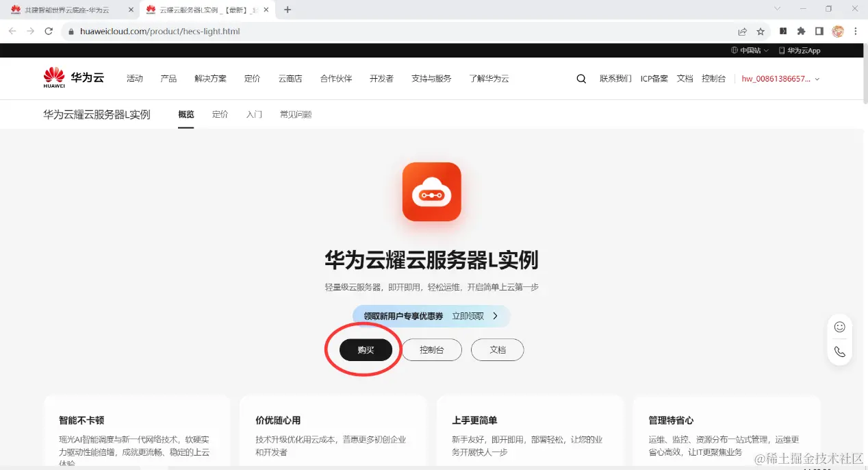
Task: Click the phone contact icon
Action: click(x=840, y=352)
